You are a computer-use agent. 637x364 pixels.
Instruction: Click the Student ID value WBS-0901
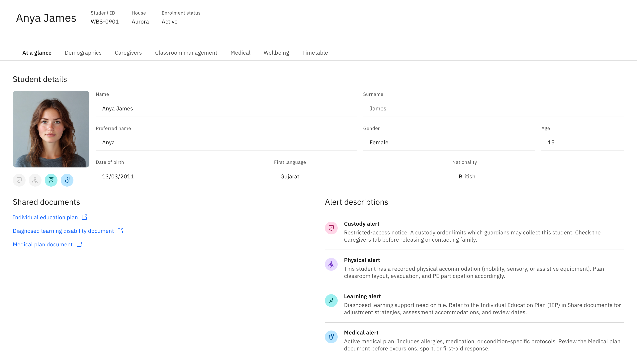point(105,22)
